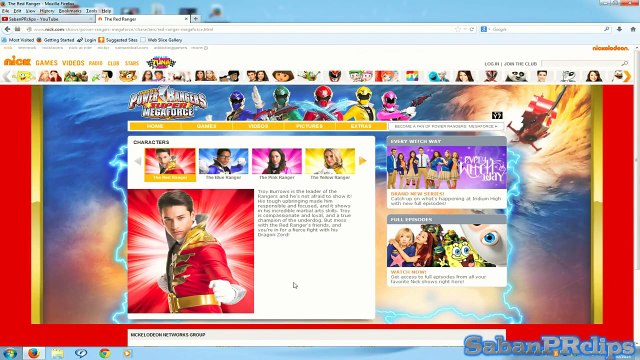Open Firefox from the taskbar
The width and height of the screenshot is (640, 360).
[34, 353]
